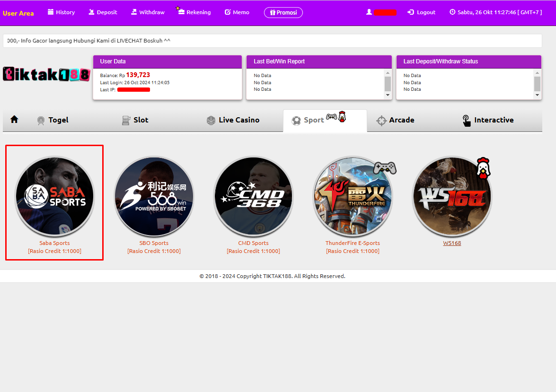Click the Last Bet/Win Report scrollbar thumb
The height and width of the screenshot is (392, 556).
(x=388, y=84)
